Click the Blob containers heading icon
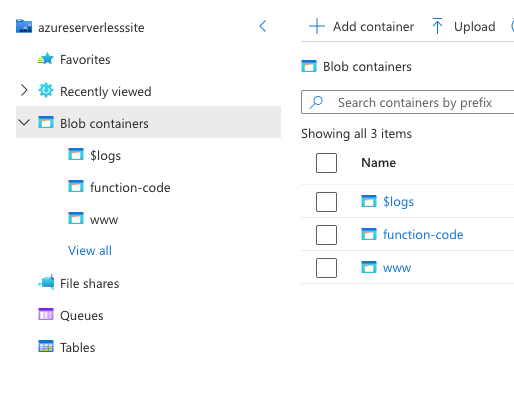 pos(309,66)
